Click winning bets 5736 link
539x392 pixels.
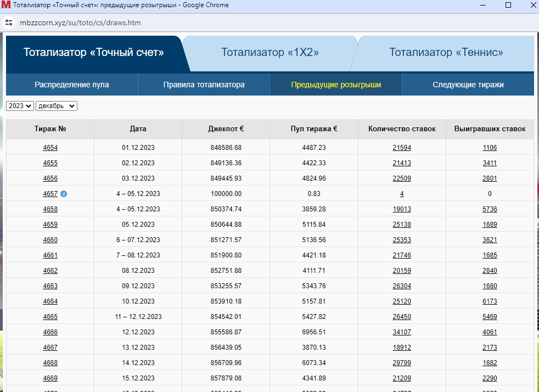tap(490, 209)
